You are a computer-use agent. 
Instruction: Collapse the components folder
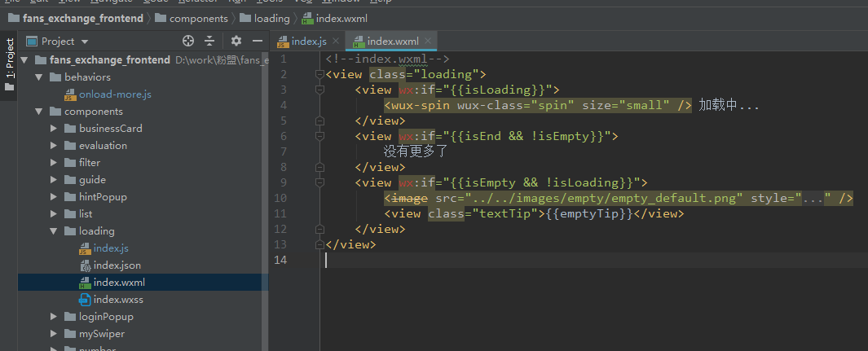(39, 111)
